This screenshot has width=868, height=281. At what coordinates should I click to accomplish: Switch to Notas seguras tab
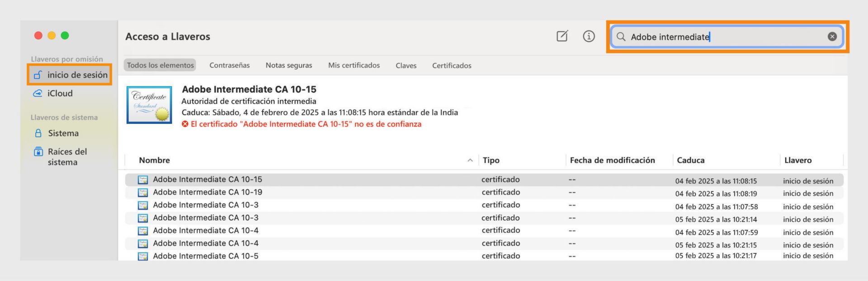(289, 65)
